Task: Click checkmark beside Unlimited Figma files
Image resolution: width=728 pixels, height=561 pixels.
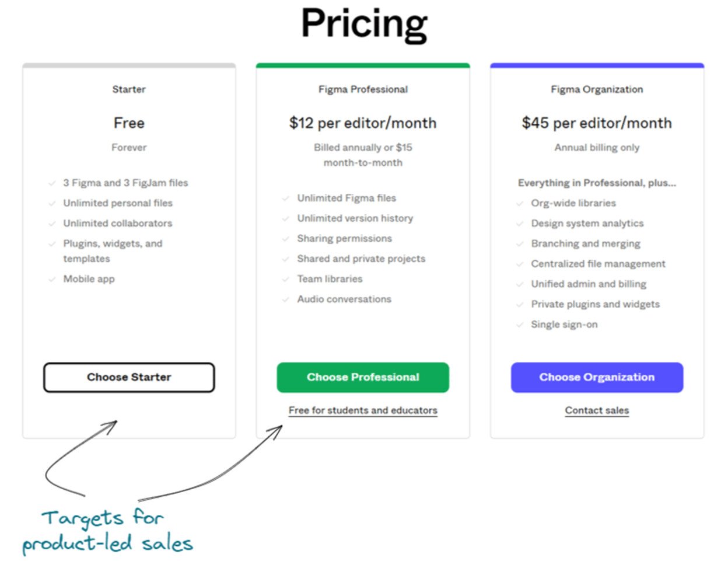Action: 285,198
